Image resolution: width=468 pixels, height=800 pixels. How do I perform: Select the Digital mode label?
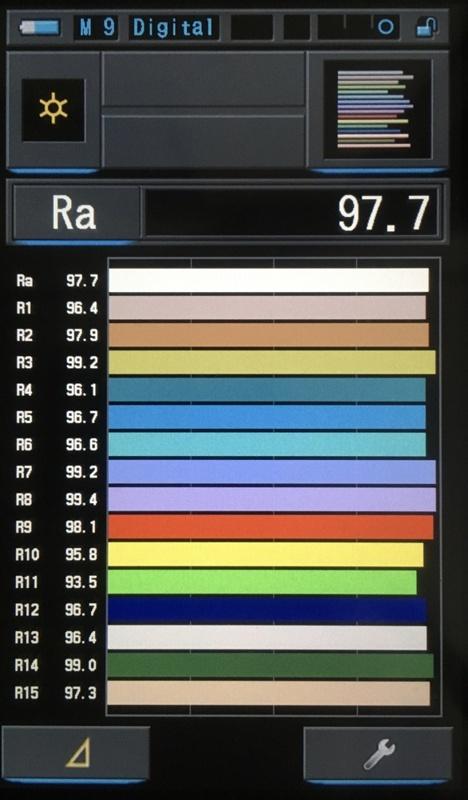tap(174, 28)
